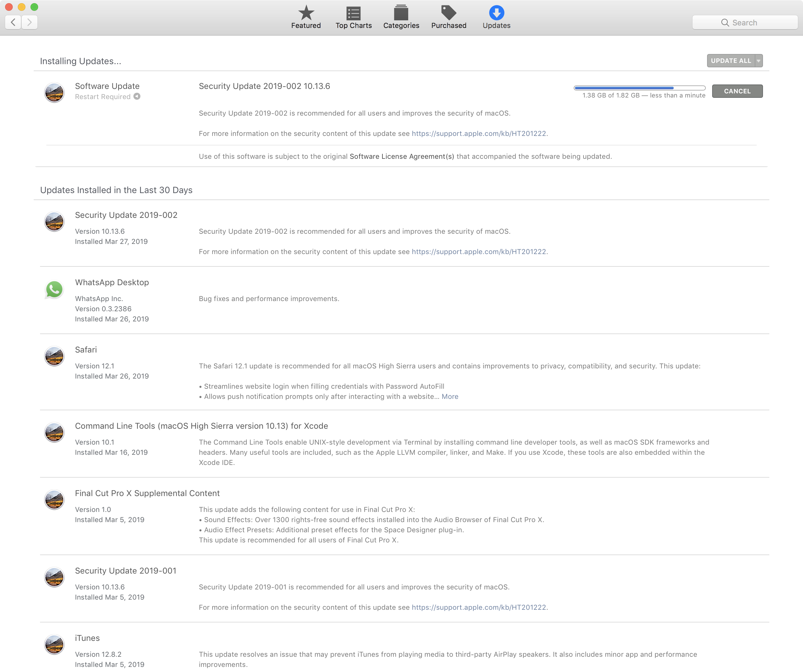The width and height of the screenshot is (803, 672).
Task: Click 'Final Cut Pro X Supplemental Content' title
Action: point(147,493)
